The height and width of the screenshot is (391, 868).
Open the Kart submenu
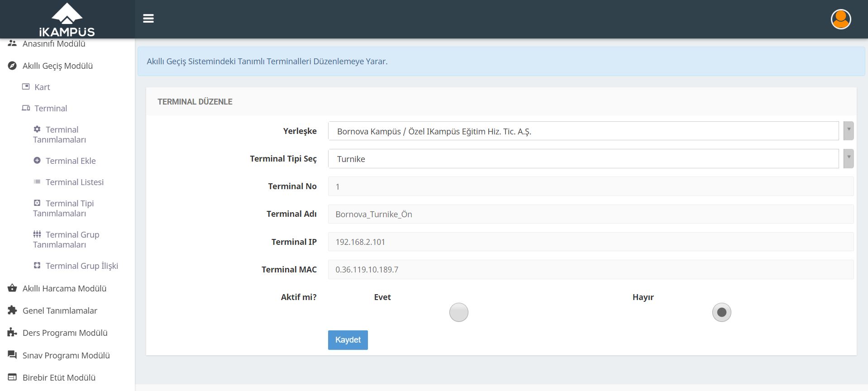click(x=42, y=87)
